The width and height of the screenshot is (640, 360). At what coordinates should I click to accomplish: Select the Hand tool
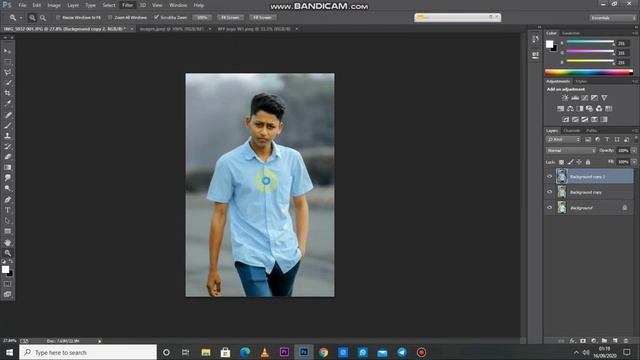(7, 242)
